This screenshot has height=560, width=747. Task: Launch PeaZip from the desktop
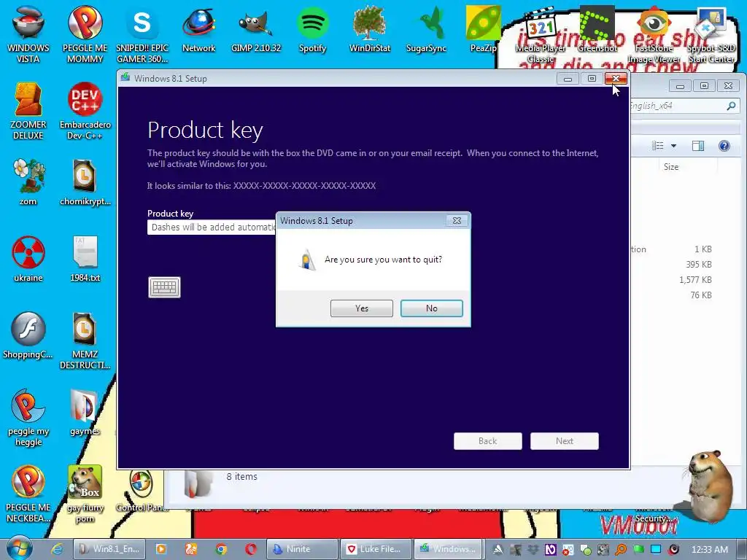[483, 28]
